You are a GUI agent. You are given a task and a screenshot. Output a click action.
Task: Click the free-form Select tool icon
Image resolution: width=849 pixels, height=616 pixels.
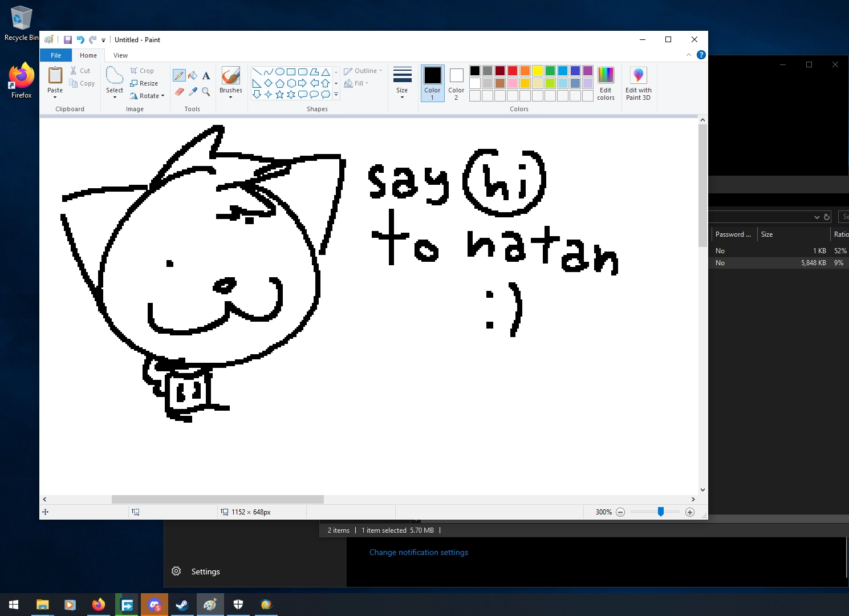pos(115,75)
